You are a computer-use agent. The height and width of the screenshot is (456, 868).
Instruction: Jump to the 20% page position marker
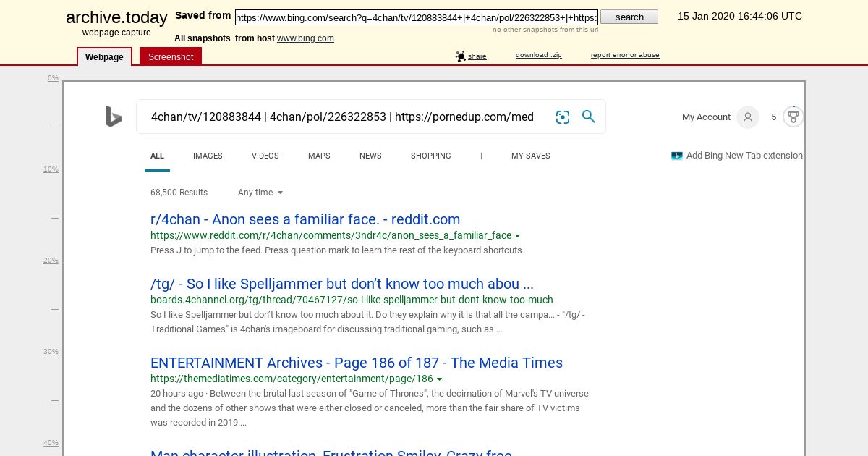(x=51, y=261)
